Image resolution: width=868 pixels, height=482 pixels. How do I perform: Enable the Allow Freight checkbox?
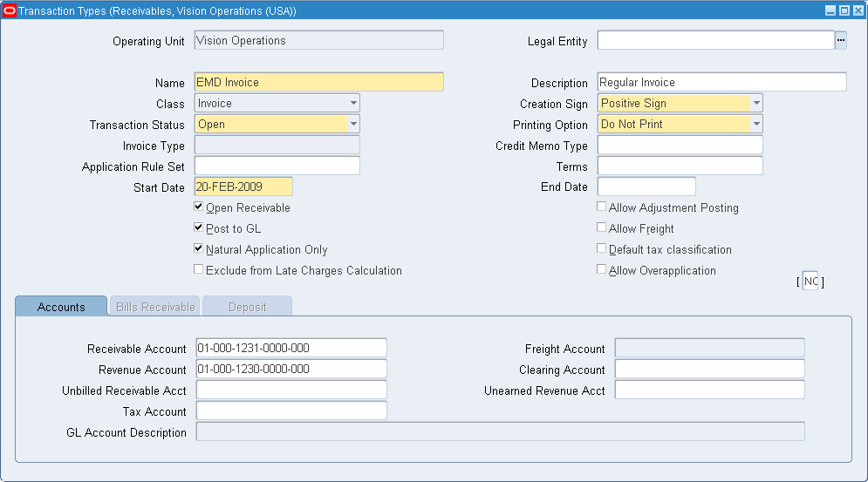601,227
